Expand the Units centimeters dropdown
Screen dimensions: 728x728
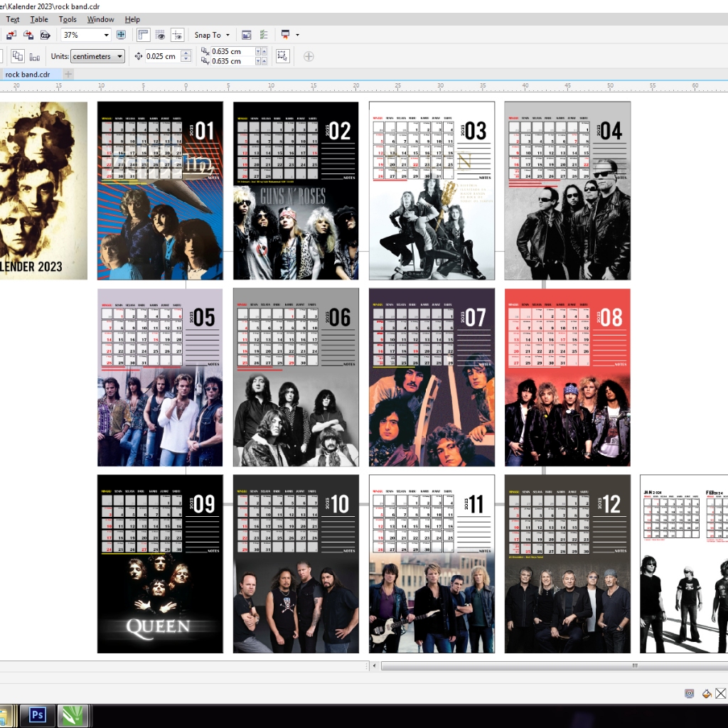point(119,56)
